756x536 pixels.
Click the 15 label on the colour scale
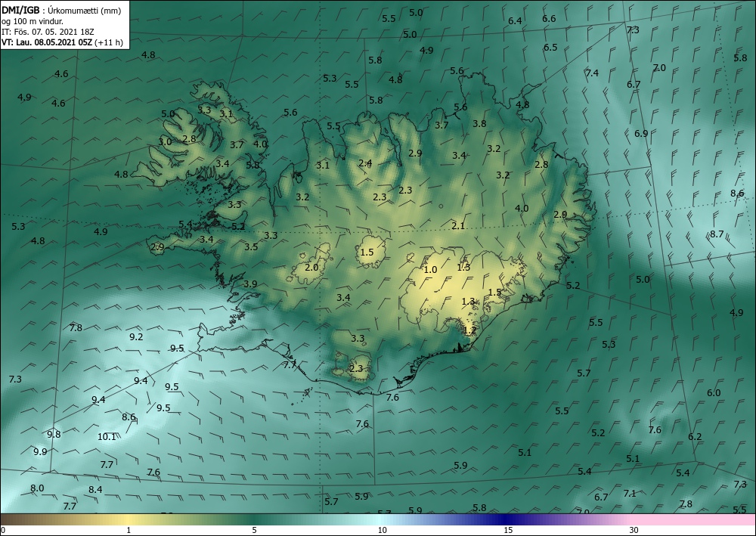point(508,530)
